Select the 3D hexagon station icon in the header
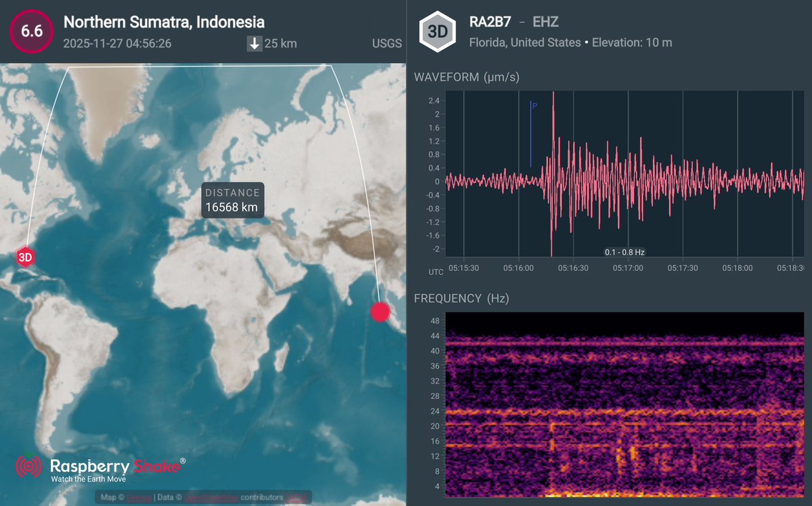The height and width of the screenshot is (506, 812). pos(437,31)
